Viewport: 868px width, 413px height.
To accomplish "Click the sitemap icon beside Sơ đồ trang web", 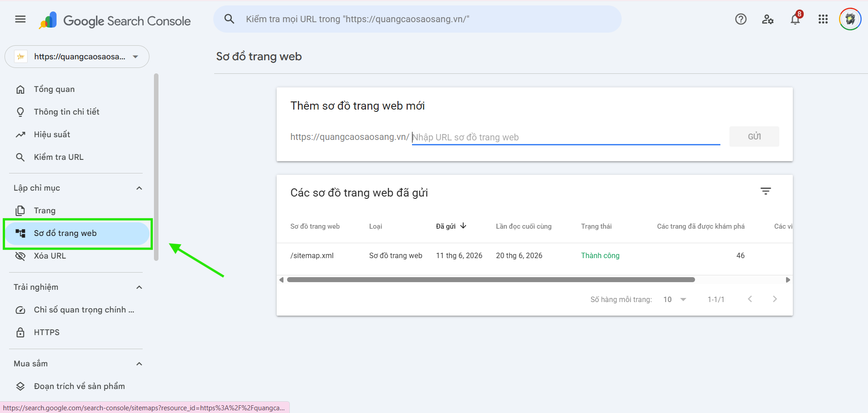I will pyautogui.click(x=20, y=233).
